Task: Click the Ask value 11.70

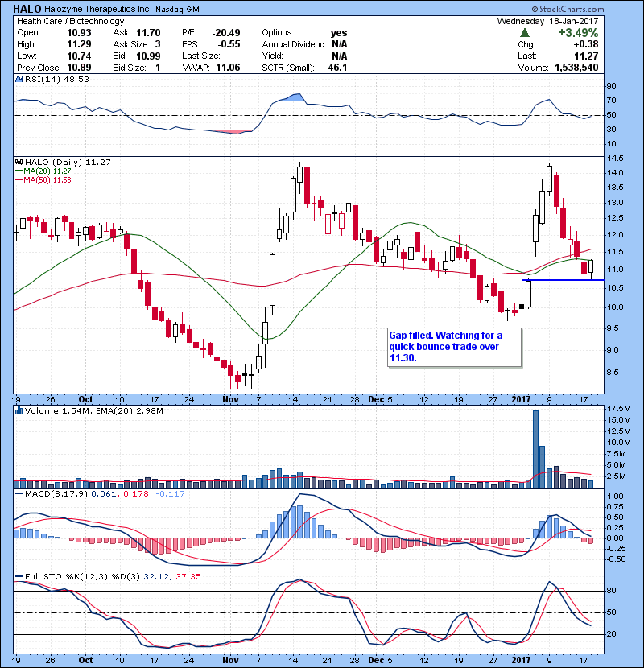Action: (148, 33)
